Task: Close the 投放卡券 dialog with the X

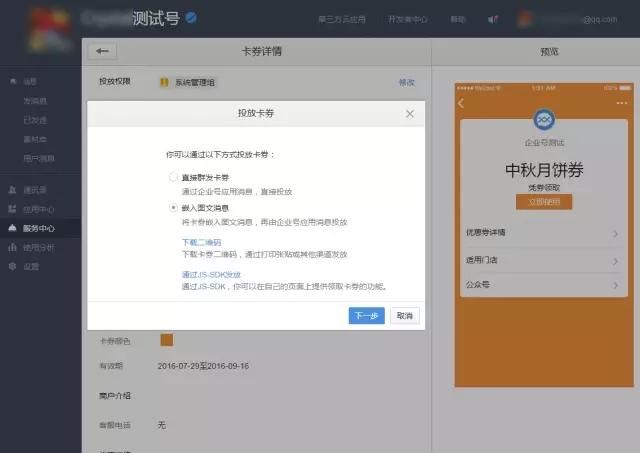Action: point(410,114)
